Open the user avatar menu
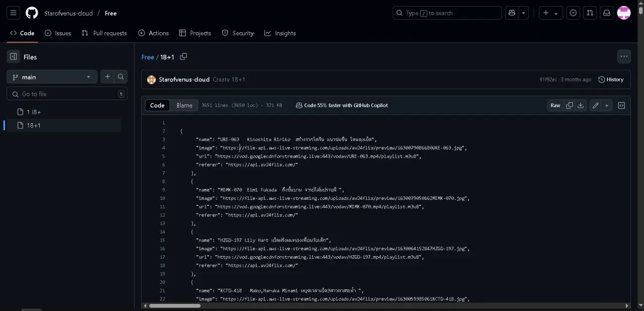 [624, 13]
